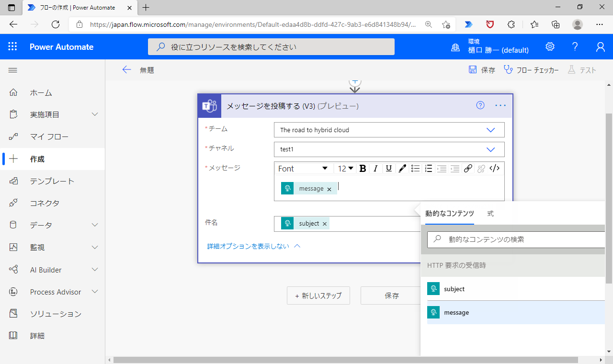Image resolution: width=613 pixels, height=364 pixels.
Task: Click the right indent arrow icon
Action: pyautogui.click(x=455, y=169)
